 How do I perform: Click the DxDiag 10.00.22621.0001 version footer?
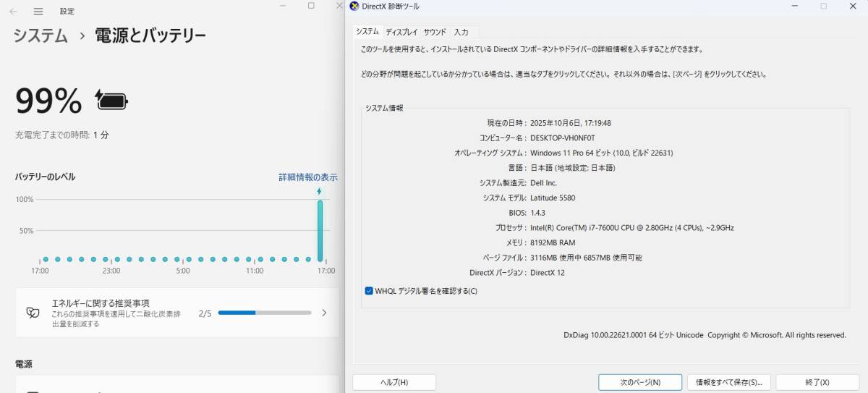point(705,335)
